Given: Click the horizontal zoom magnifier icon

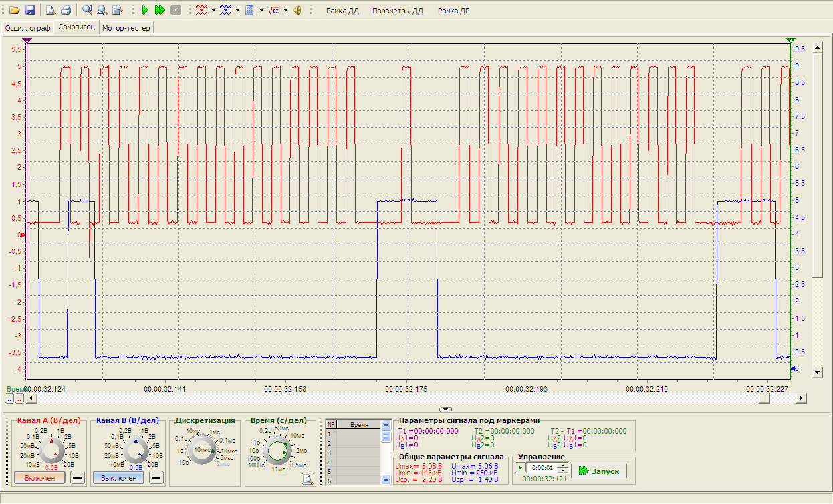Looking at the screenshot, I should (x=102, y=10).
